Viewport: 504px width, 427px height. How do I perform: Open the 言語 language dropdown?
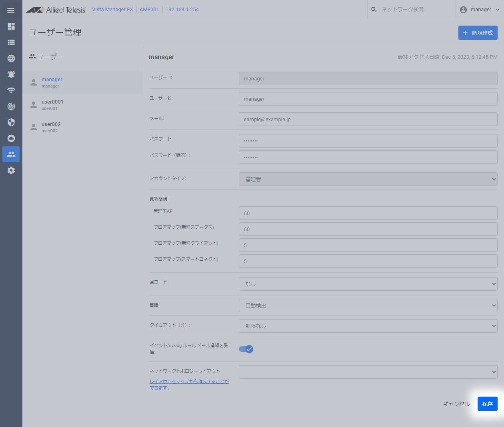[368, 305]
